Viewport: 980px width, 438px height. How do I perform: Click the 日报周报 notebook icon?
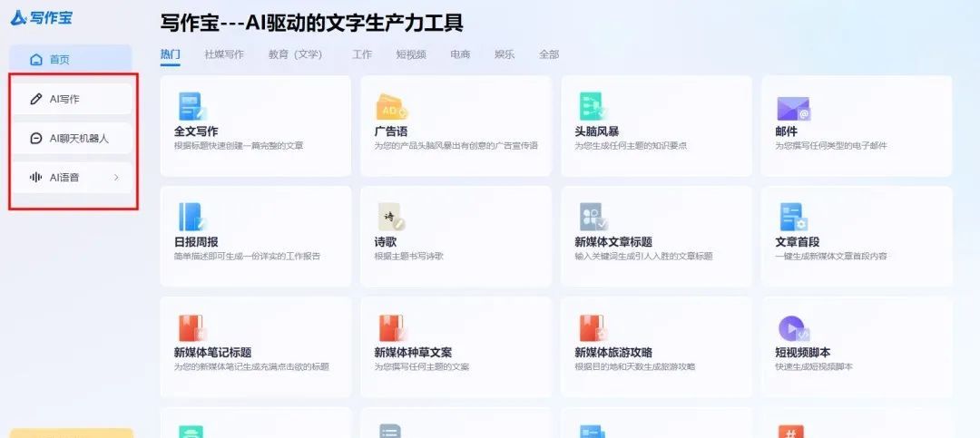point(191,217)
